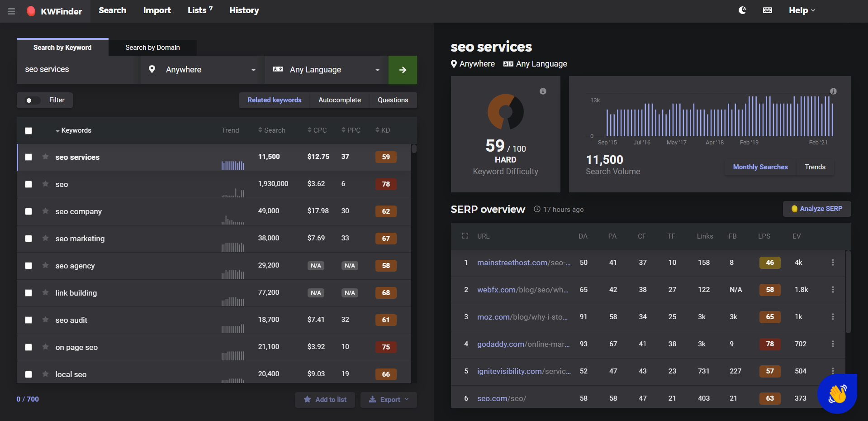Open the mainstreethost.com result link
Viewport: 868px width, 421px height.
[524, 263]
